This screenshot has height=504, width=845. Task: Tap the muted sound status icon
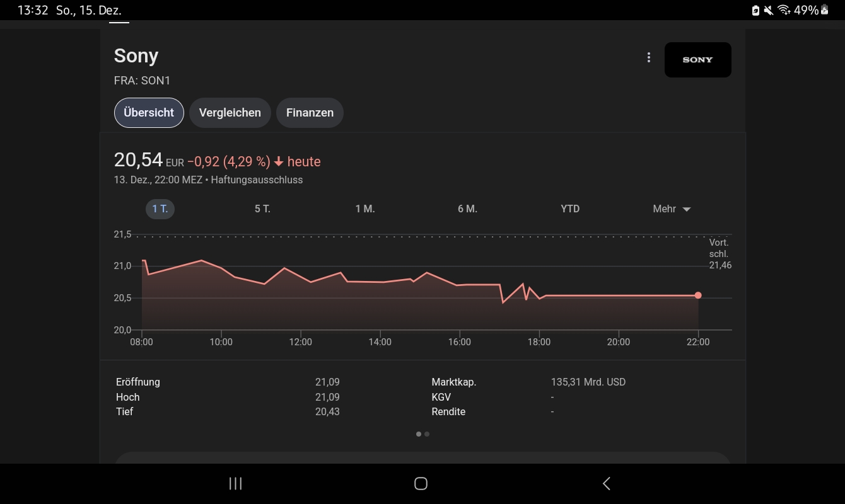[x=768, y=10]
